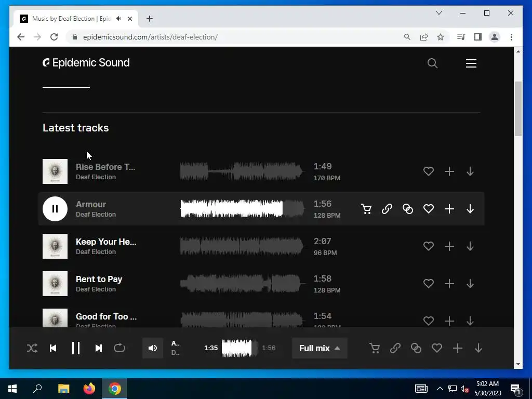The height and width of the screenshot is (399, 532).
Task: Go back in Chrome
Action: click(21, 37)
